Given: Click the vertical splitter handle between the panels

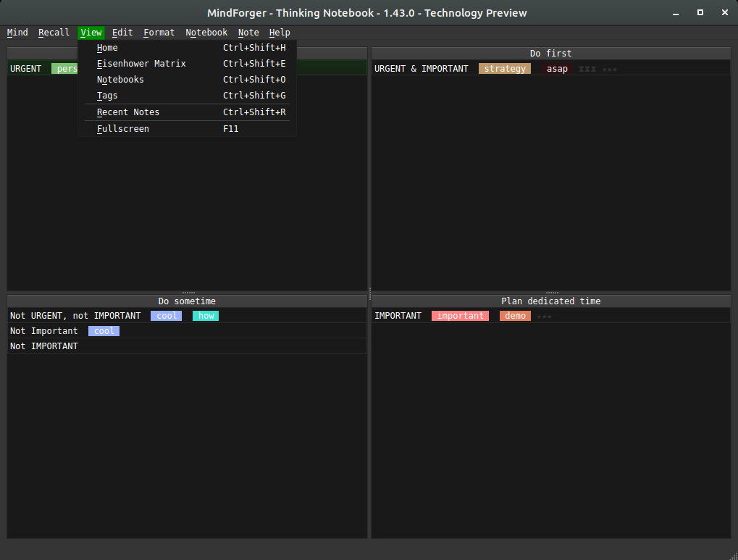Looking at the screenshot, I should pyautogui.click(x=369, y=293).
